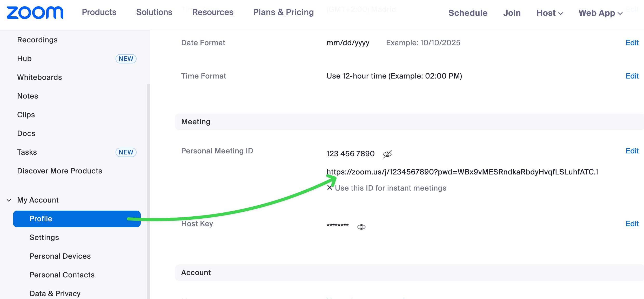Click the X beside instant meetings option
The width and height of the screenshot is (644, 299).
click(x=330, y=188)
